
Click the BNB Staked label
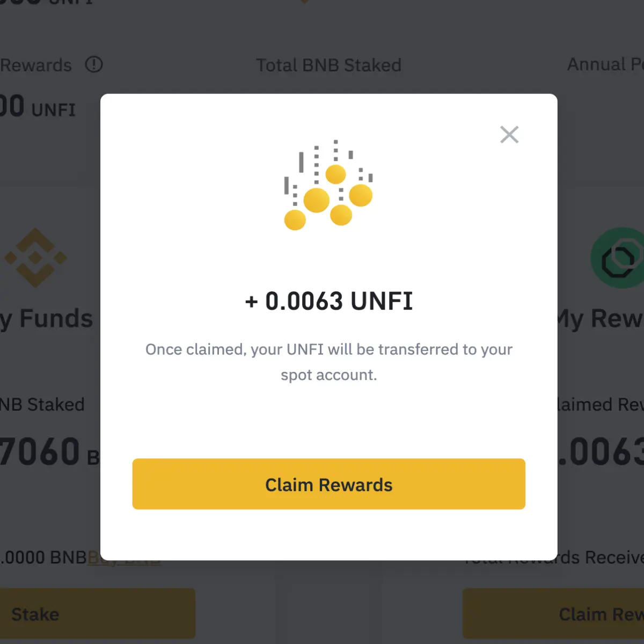point(42,404)
